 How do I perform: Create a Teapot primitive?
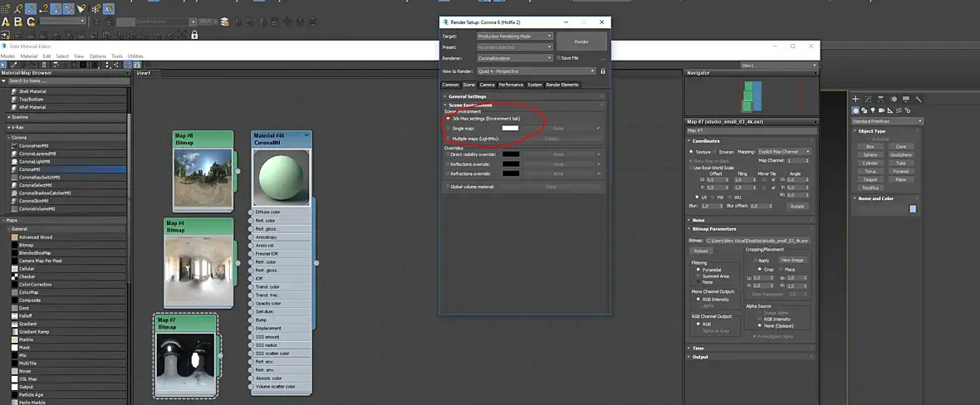[x=870, y=179]
